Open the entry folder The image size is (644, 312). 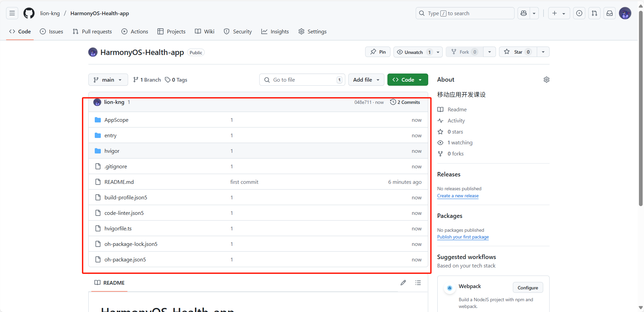click(x=110, y=135)
